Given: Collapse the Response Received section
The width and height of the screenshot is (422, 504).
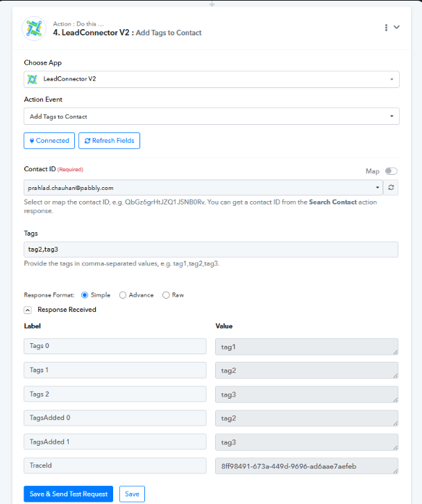Looking at the screenshot, I should pos(28,310).
